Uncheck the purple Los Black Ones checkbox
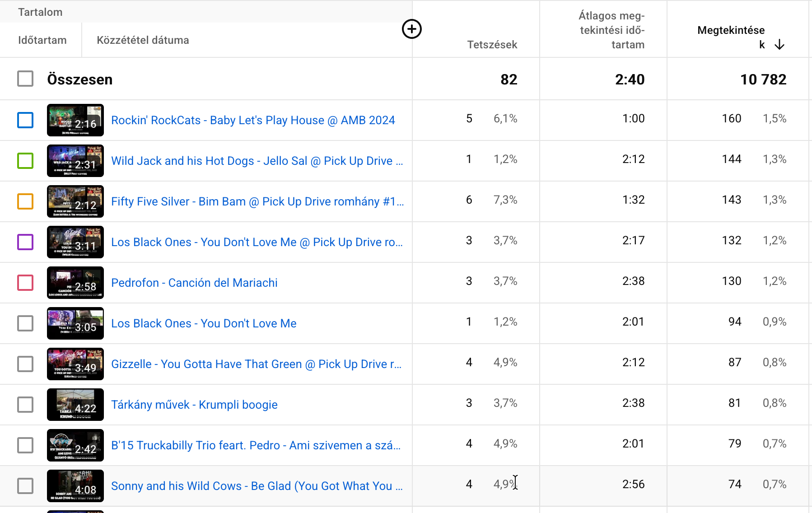 (25, 242)
